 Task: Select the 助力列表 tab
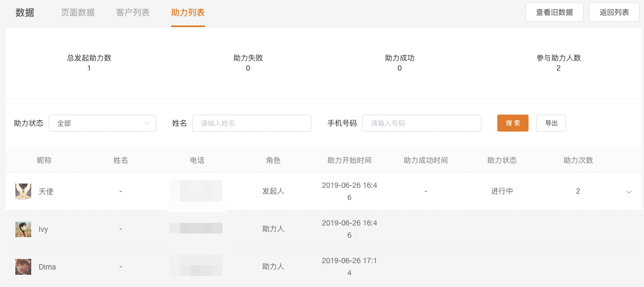(x=188, y=13)
